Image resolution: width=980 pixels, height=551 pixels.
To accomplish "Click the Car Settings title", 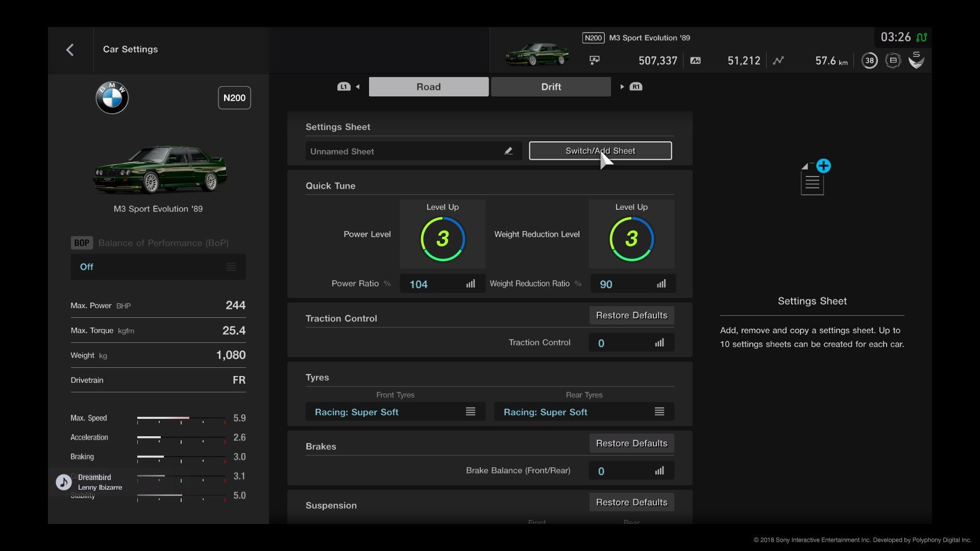I will [x=130, y=49].
